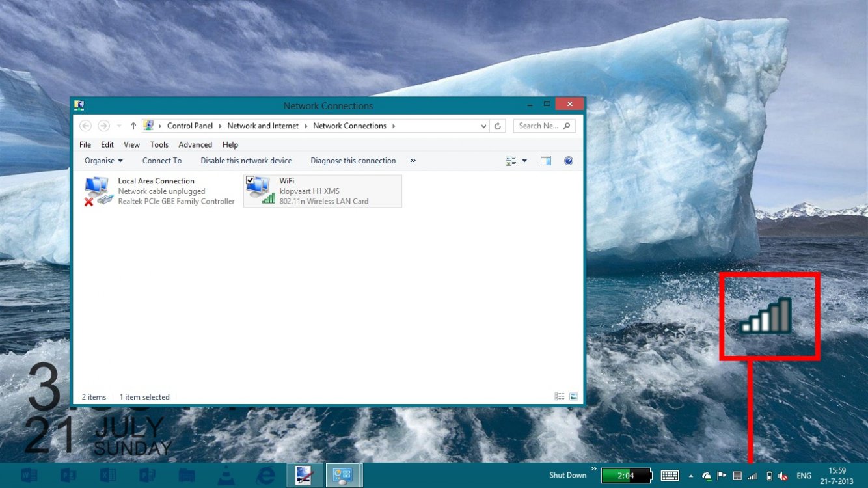Click Network and Internet breadcrumb
This screenshot has width=868, height=488.
point(263,126)
